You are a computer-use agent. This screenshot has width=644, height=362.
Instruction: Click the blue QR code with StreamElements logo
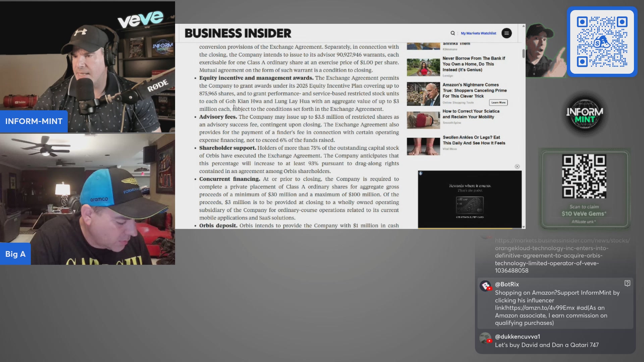point(602,42)
